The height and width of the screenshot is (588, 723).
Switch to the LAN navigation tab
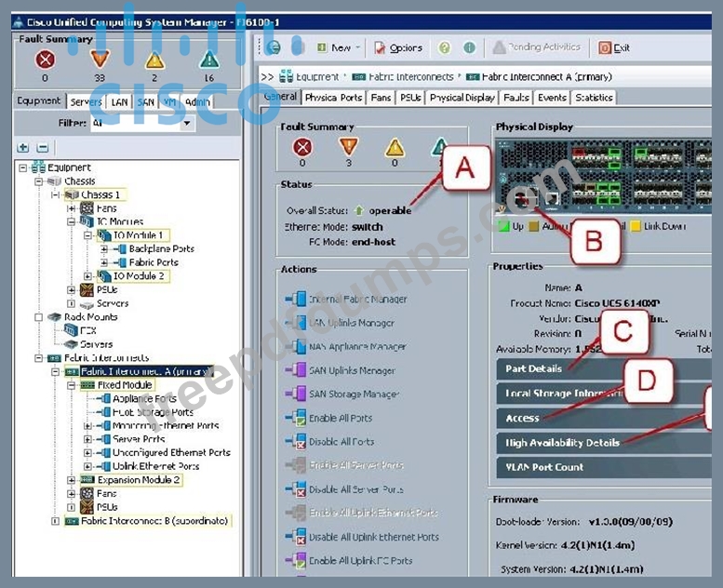(119, 102)
